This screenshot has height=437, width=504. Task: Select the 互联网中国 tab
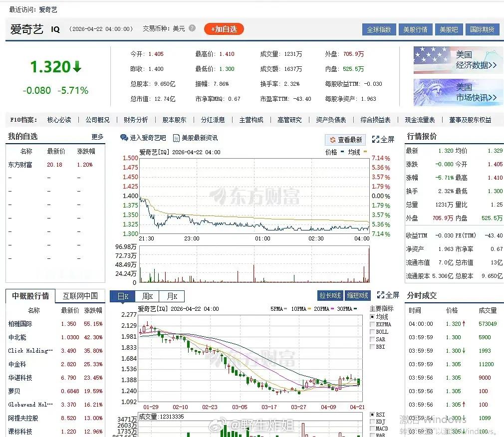point(80,296)
